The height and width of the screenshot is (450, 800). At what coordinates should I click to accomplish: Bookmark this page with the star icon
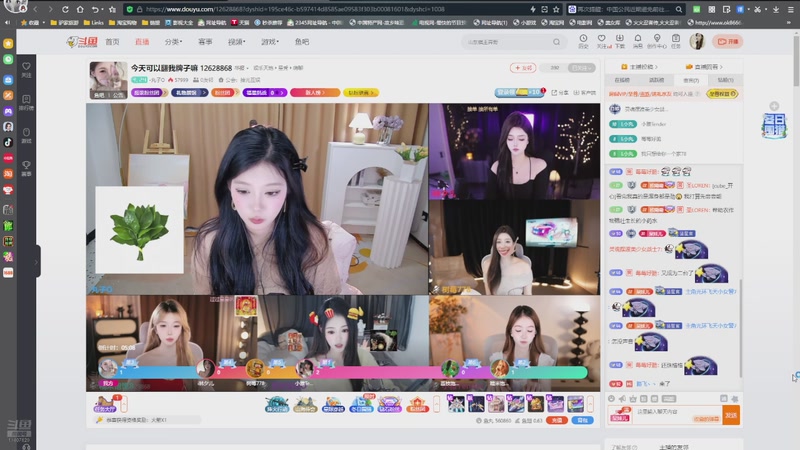pyautogui.click(x=556, y=9)
